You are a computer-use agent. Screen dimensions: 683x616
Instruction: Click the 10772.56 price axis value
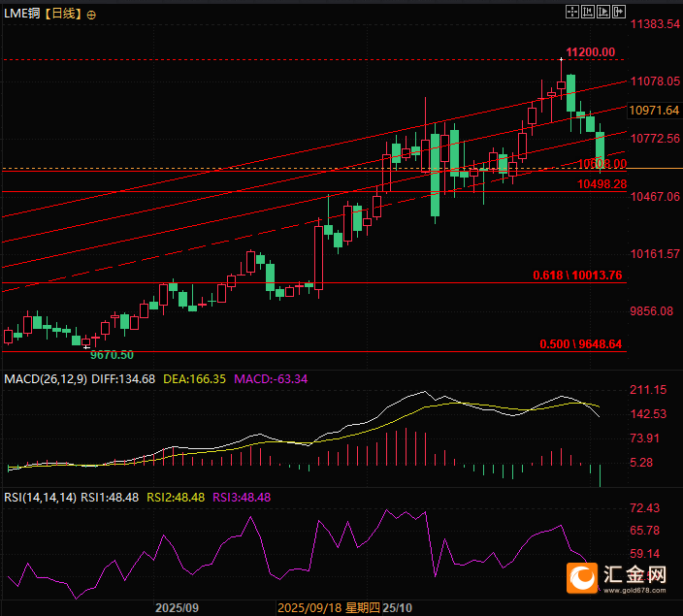655,139
